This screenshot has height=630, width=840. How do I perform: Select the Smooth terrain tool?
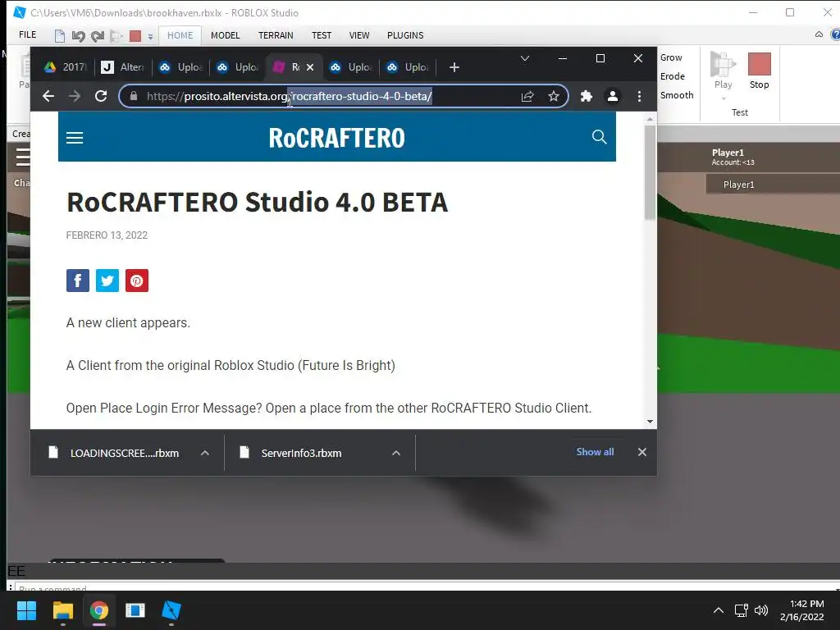pyautogui.click(x=677, y=95)
